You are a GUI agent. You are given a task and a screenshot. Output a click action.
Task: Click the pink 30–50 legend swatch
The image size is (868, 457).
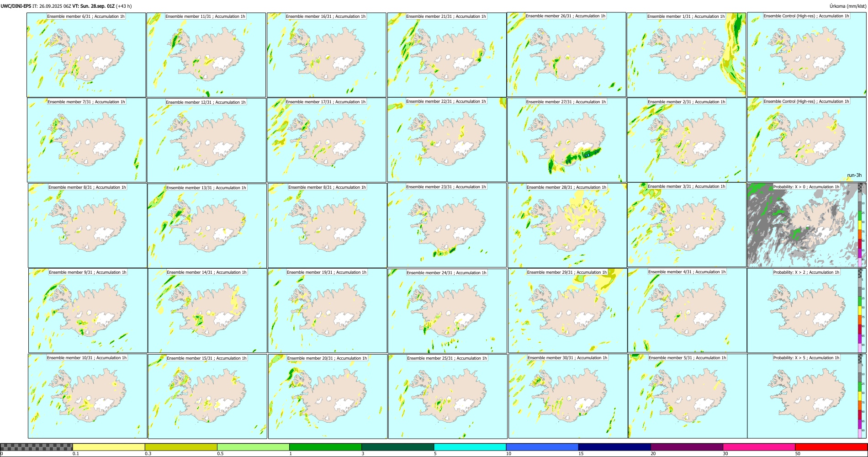(759, 447)
